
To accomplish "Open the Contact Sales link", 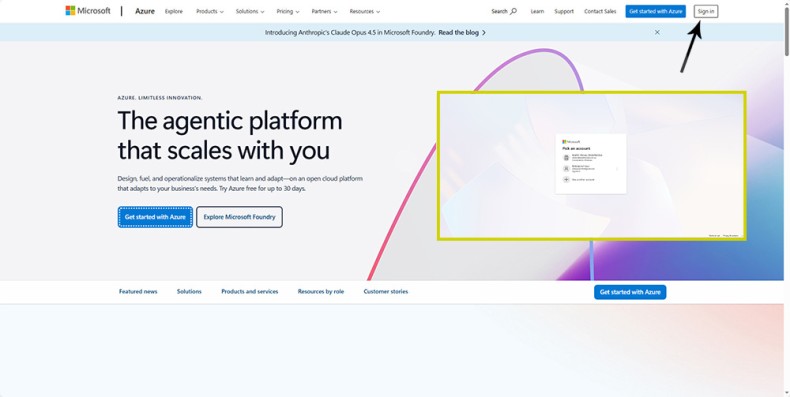I will pyautogui.click(x=600, y=11).
